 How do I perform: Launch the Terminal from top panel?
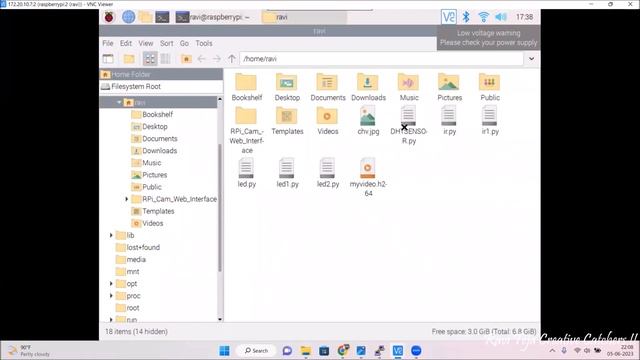click(162, 17)
